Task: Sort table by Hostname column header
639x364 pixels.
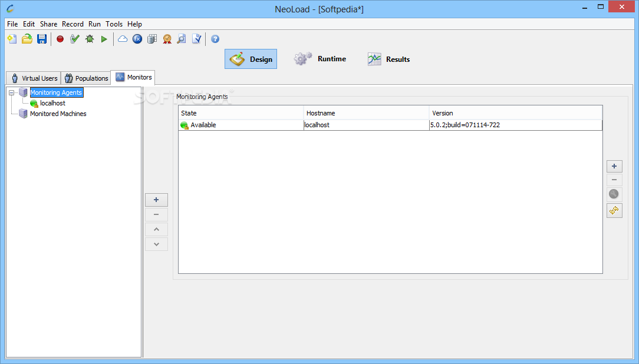Action: pos(367,113)
